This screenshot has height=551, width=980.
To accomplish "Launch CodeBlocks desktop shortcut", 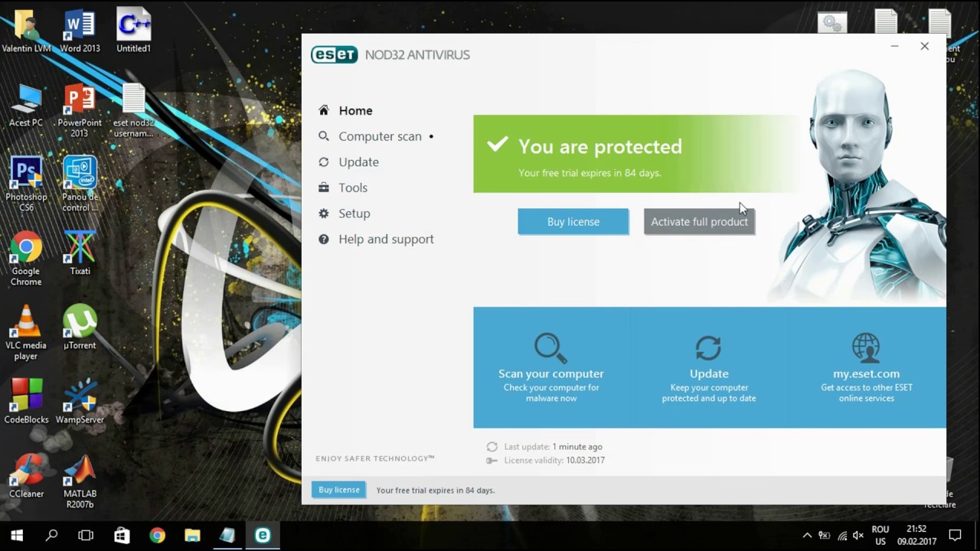I will (x=26, y=402).
